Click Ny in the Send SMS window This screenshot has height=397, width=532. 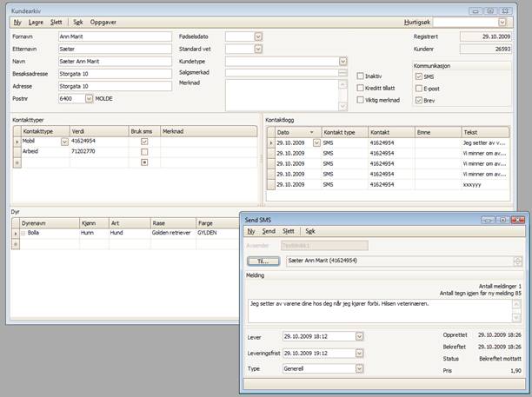click(x=251, y=231)
